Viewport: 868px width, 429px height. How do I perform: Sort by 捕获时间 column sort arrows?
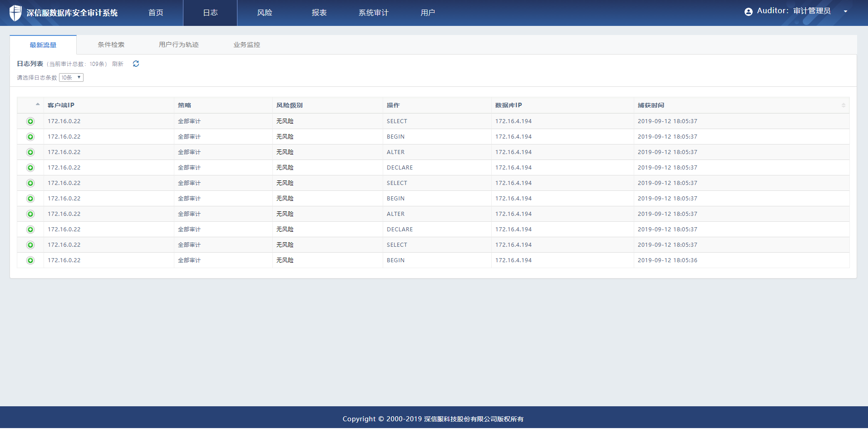coord(843,105)
